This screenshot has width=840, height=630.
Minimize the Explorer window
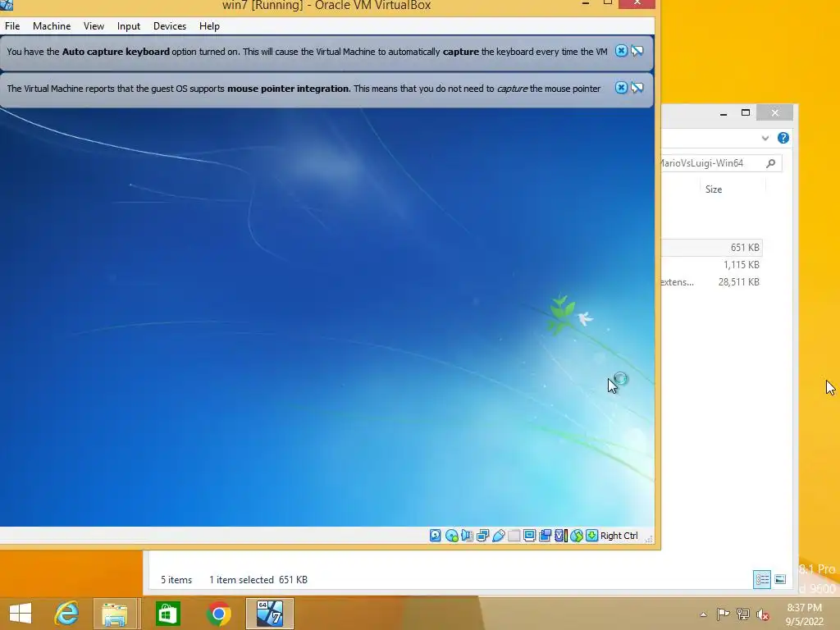724,112
